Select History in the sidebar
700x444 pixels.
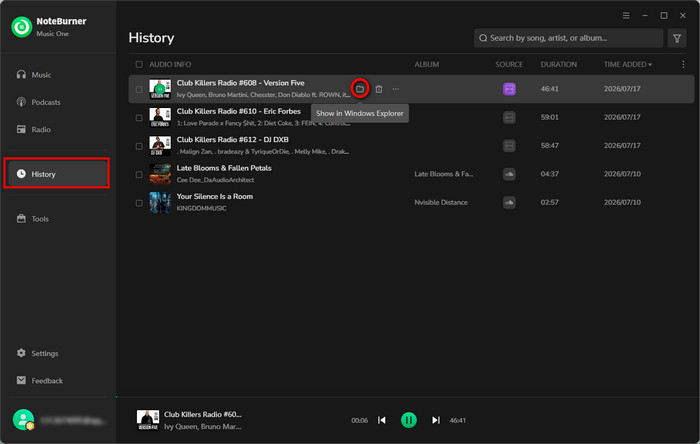pos(56,174)
